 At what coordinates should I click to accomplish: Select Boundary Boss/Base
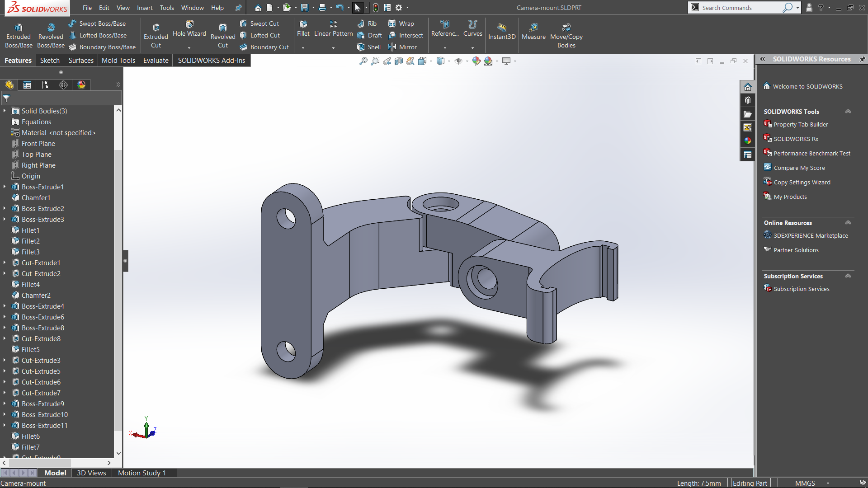click(x=102, y=47)
